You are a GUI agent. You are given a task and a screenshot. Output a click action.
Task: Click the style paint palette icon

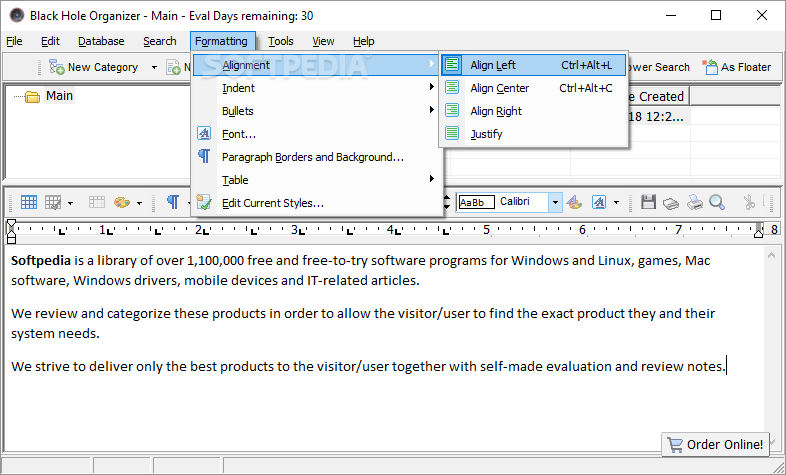pos(574,202)
